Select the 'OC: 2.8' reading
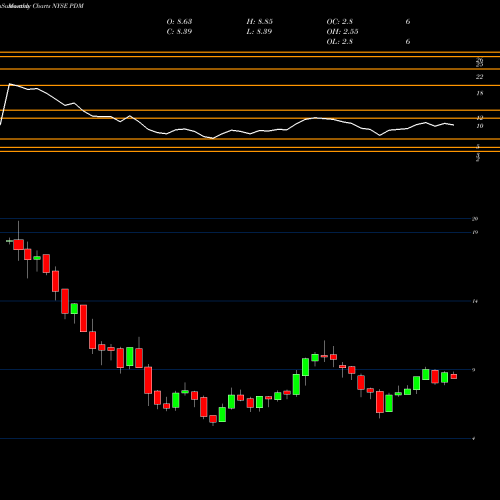Screen dimensions: 500x500 (x=340, y=22)
